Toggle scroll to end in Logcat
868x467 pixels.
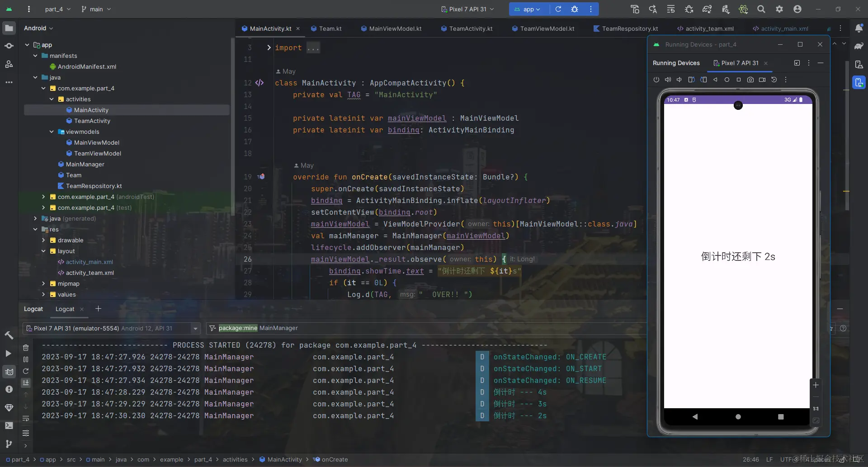point(26,382)
